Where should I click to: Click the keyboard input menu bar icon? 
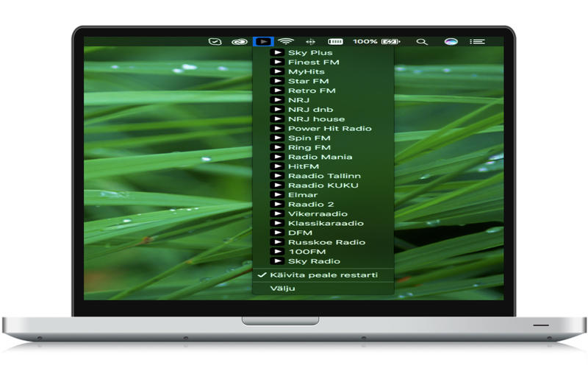(335, 42)
